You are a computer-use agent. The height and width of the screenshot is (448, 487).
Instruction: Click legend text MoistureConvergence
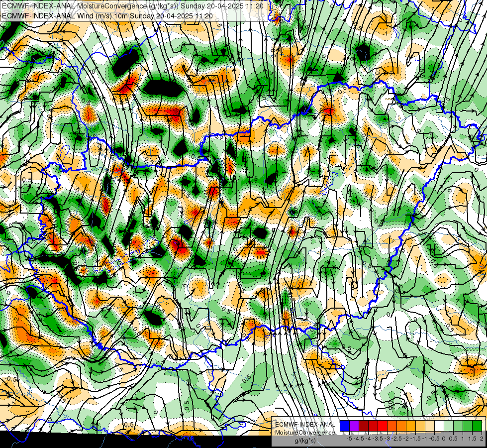305,433
